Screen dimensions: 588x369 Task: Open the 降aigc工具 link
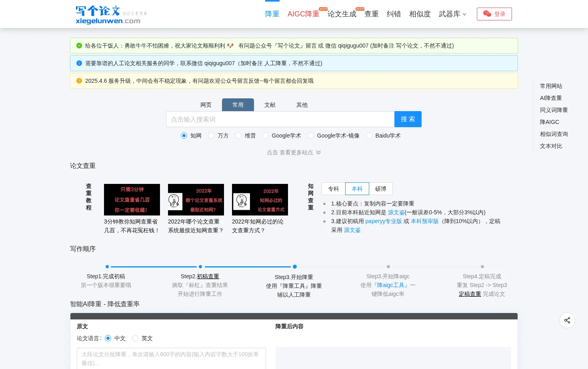(391, 285)
